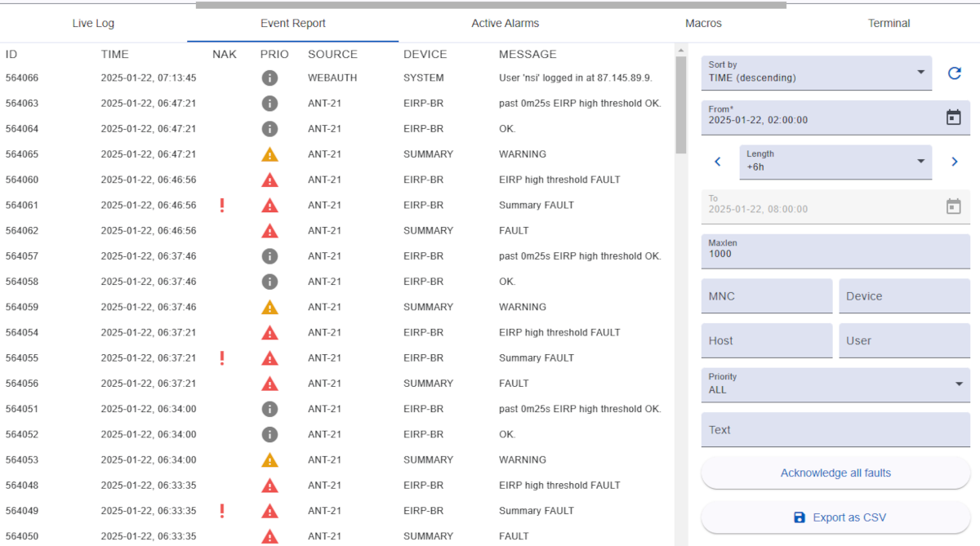Open the Sort by dropdown
This screenshot has height=546, width=980.
click(x=816, y=73)
